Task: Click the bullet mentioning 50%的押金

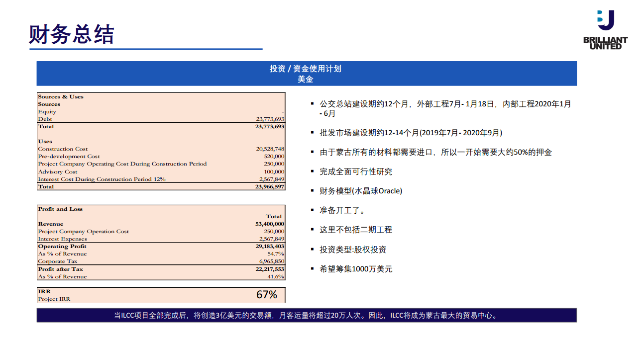Action: tap(435, 152)
